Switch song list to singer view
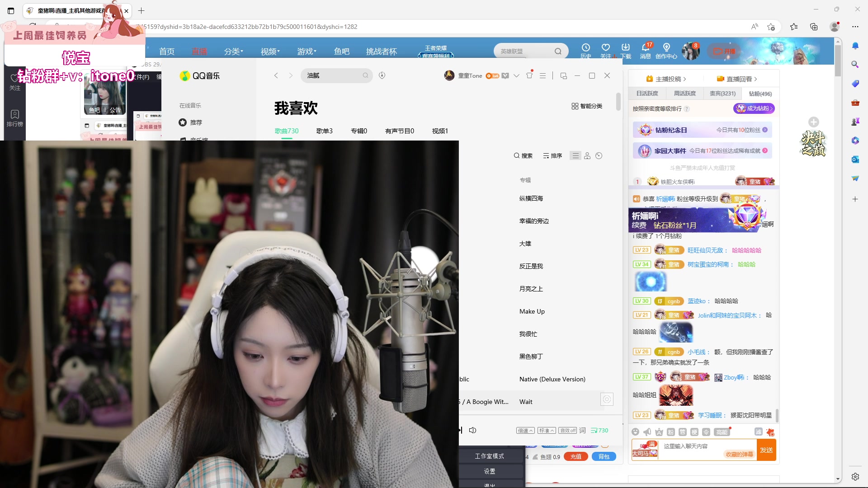This screenshot has width=868, height=488. coord(587,155)
